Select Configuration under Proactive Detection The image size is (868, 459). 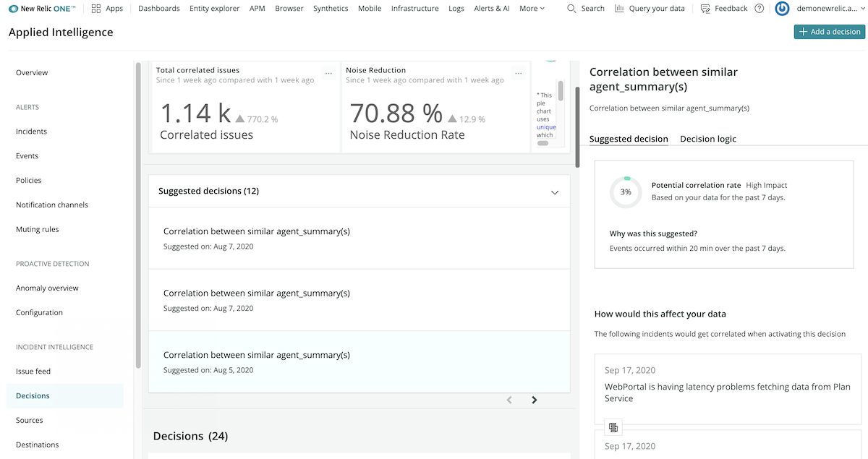[x=39, y=313]
